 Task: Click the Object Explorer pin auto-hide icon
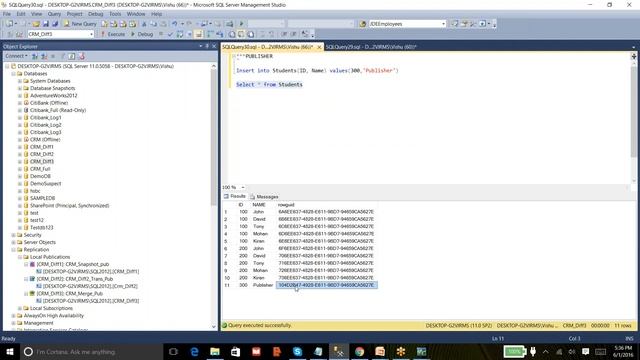[x=207, y=46]
